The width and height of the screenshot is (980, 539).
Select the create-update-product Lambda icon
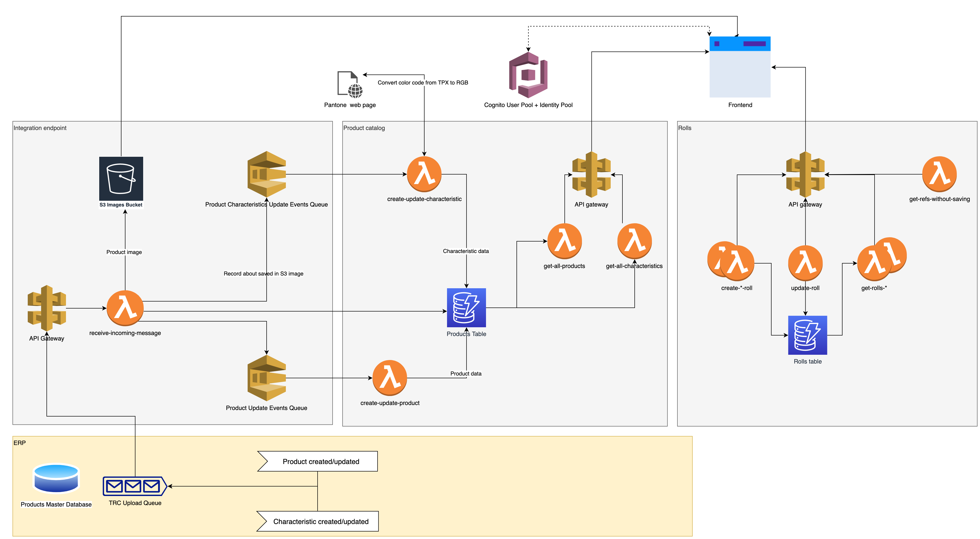390,378
